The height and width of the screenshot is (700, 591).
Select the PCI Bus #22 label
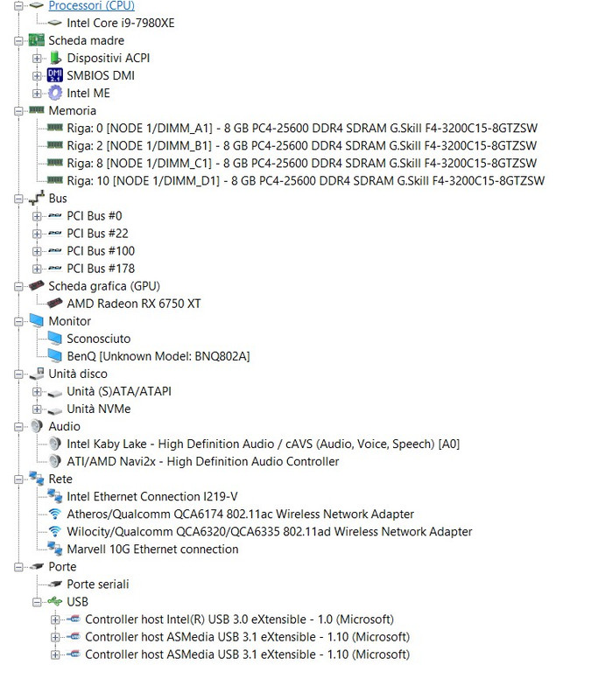[x=97, y=234]
